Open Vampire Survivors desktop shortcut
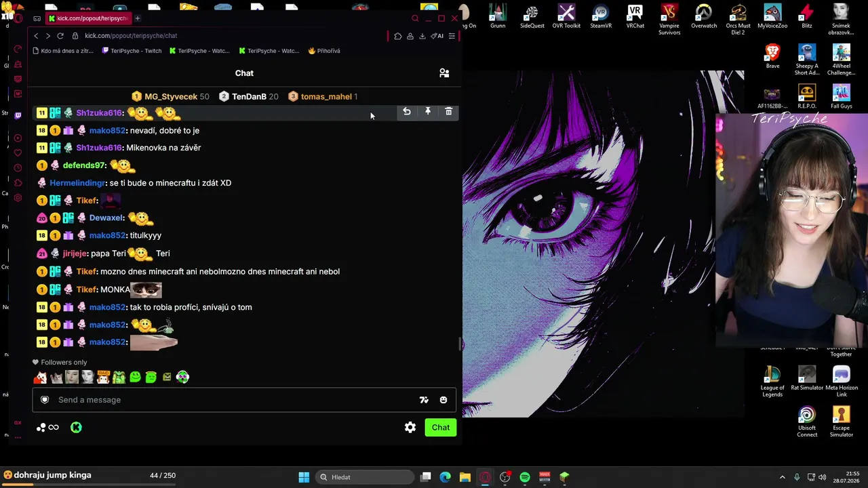This screenshot has width=868, height=488. point(669,19)
